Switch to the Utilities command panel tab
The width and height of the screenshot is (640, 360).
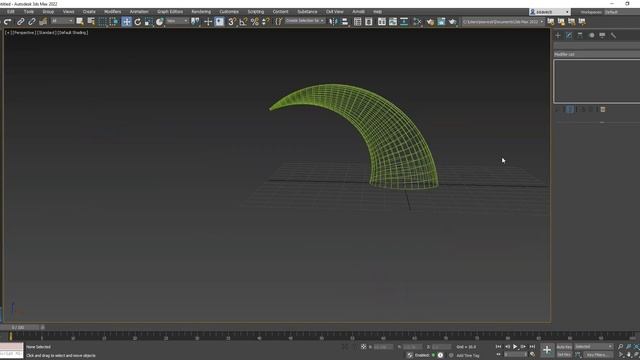613,36
